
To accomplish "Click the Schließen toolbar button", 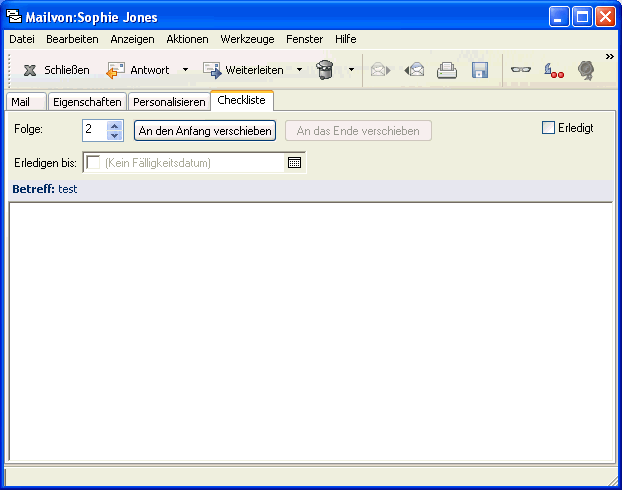I will (x=56, y=70).
